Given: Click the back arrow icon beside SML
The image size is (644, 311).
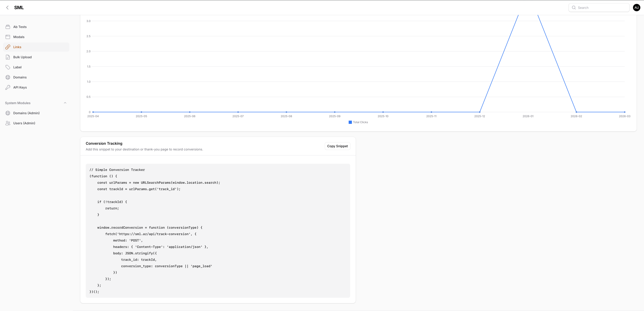Looking at the screenshot, I should click(x=8, y=8).
